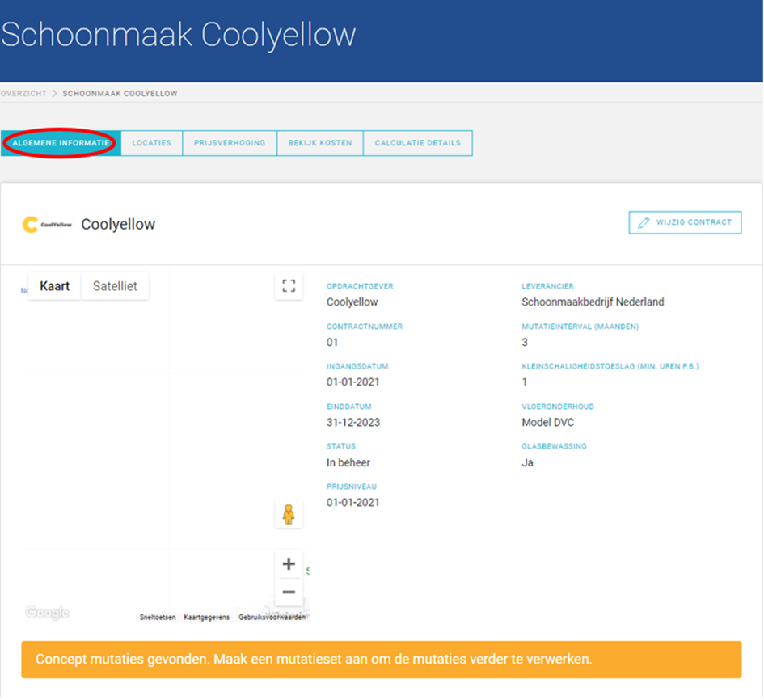Viewport: 764px width, 700px height.
Task: Zoom out on the map
Action: (x=289, y=592)
